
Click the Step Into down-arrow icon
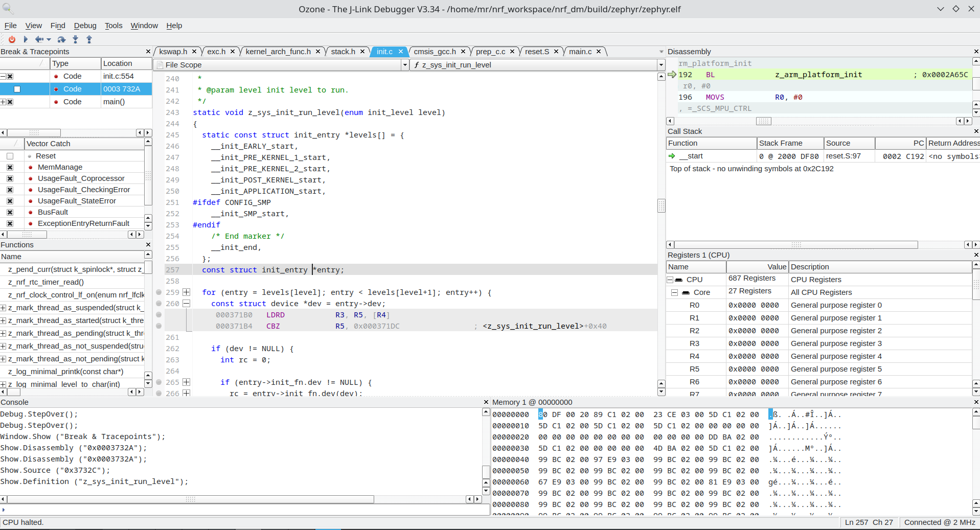(x=76, y=39)
